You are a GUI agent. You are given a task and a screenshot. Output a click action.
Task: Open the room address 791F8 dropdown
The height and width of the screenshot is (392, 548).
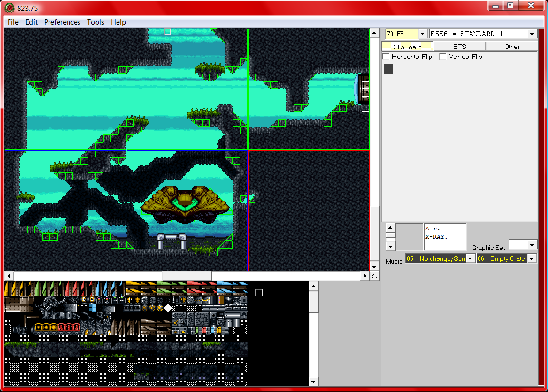[423, 34]
